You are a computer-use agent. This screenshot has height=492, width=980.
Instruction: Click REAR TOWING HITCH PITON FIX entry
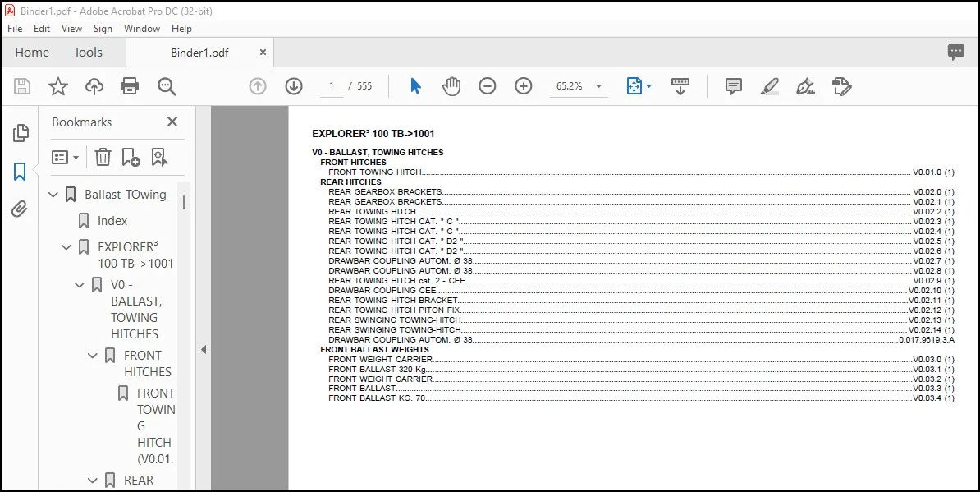pos(641,310)
